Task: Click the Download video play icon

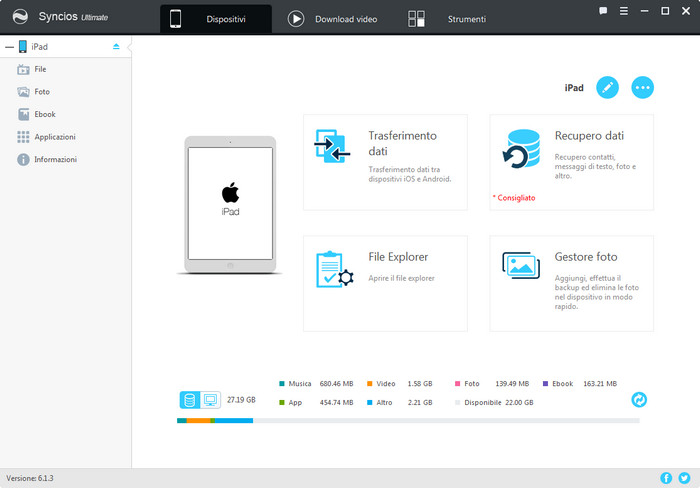Action: pos(296,19)
